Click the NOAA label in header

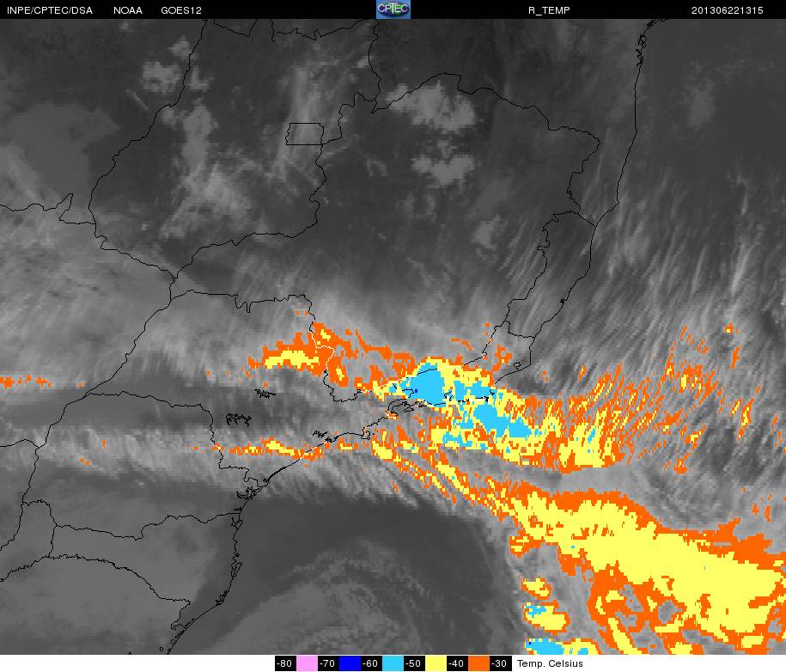[128, 10]
